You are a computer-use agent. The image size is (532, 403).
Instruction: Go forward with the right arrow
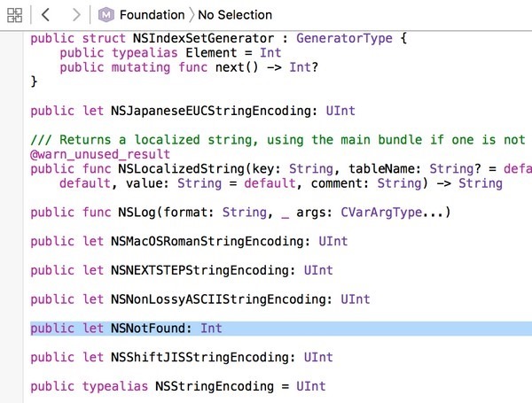click(x=76, y=14)
